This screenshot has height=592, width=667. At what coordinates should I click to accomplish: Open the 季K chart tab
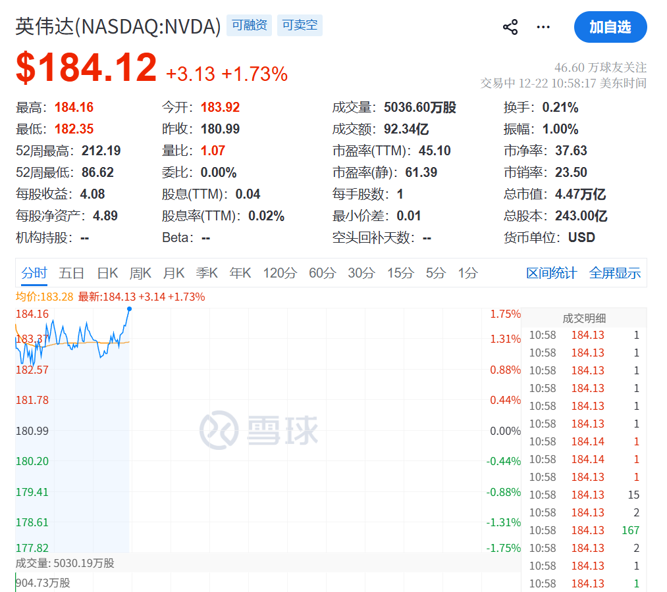tap(207, 273)
